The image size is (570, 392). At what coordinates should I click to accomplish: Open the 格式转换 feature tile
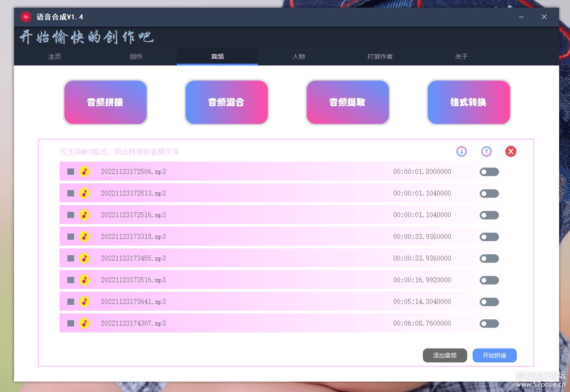(x=468, y=103)
